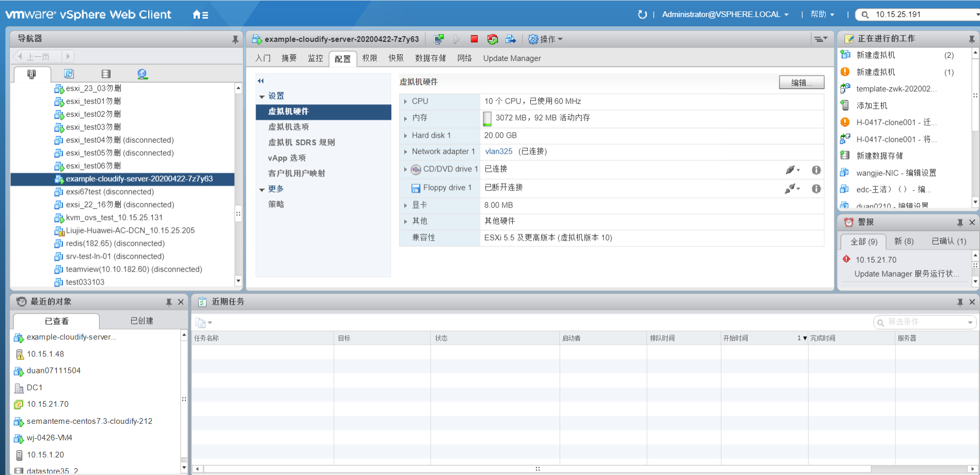Viewport: 980px width, 475px height.
Task: Click the 编辑 edit button
Action: (x=801, y=83)
